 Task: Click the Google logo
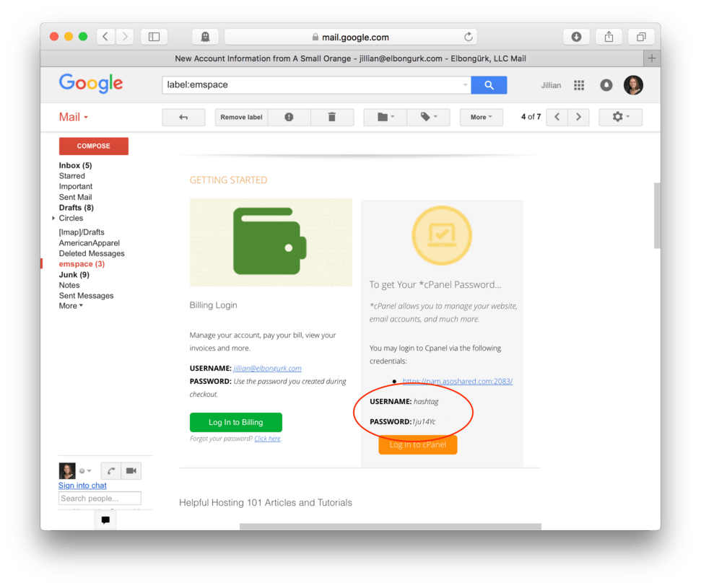tap(91, 84)
